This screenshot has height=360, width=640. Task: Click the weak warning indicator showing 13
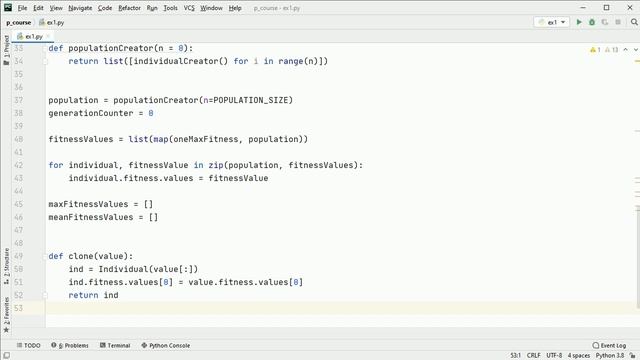coord(611,50)
